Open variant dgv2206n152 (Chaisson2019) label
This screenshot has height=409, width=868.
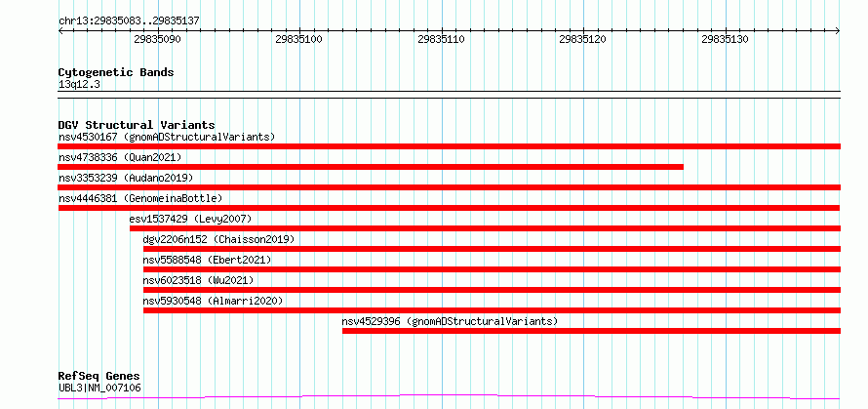tap(218, 239)
